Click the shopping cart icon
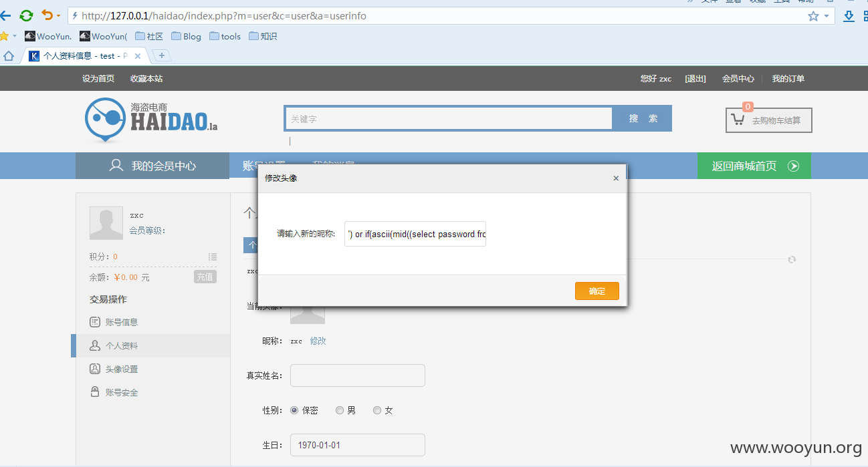The image size is (868, 467). coord(738,120)
